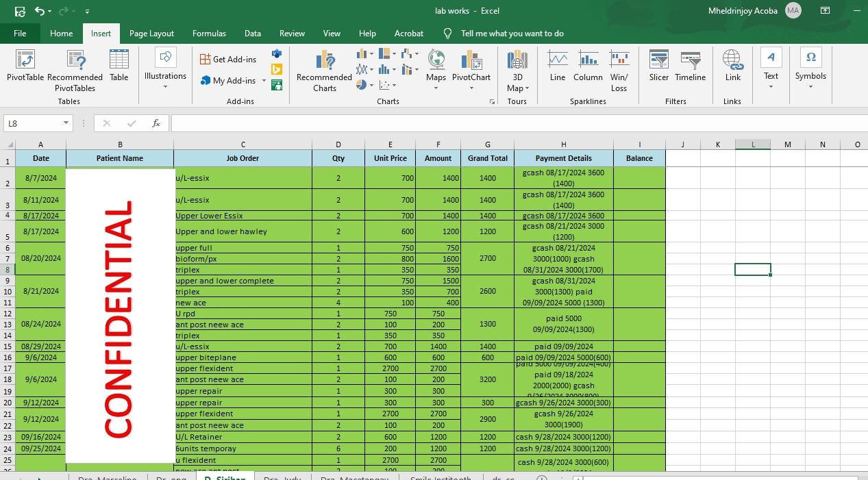Insert a Win/Loss sparkline

[x=619, y=71]
